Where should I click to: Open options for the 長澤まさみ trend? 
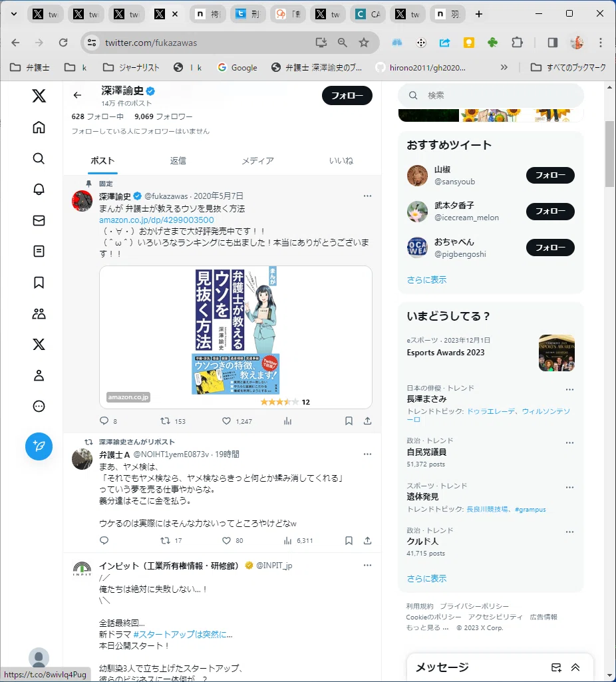[569, 390]
